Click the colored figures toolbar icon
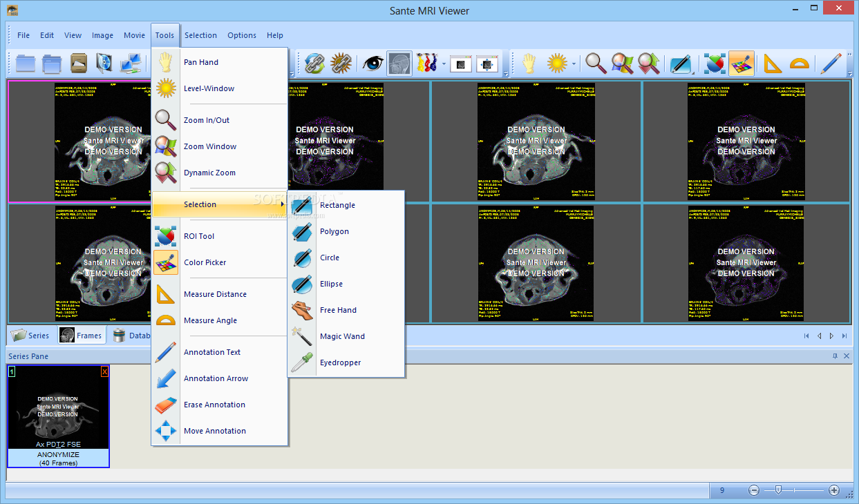859x504 pixels. pos(426,64)
